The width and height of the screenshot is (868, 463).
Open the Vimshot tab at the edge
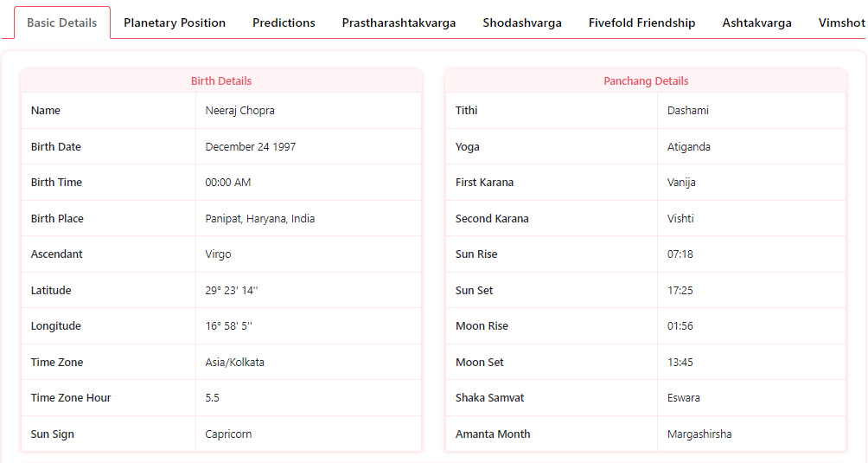coord(841,23)
